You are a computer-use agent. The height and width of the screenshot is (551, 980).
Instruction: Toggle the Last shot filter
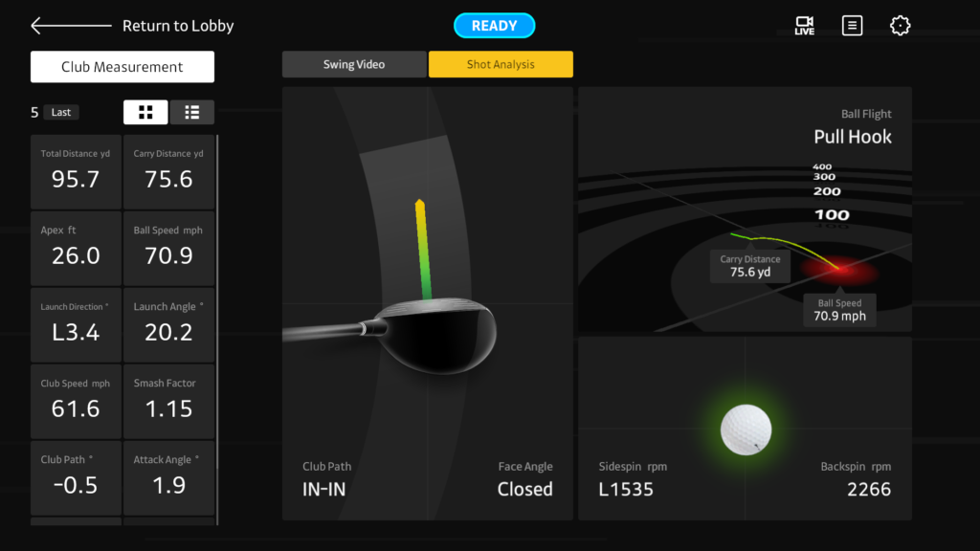pyautogui.click(x=61, y=112)
